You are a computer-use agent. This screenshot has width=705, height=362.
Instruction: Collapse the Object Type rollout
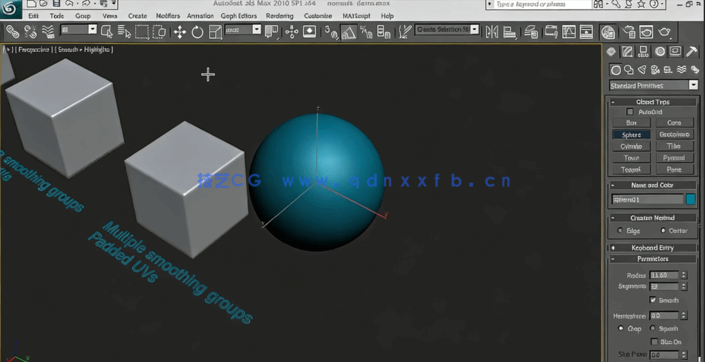point(653,102)
